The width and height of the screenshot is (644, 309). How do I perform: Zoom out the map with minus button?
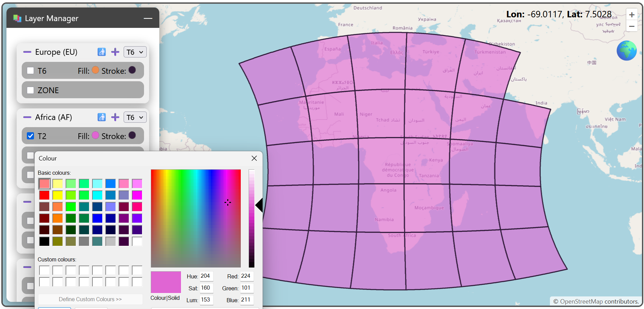pyautogui.click(x=631, y=26)
